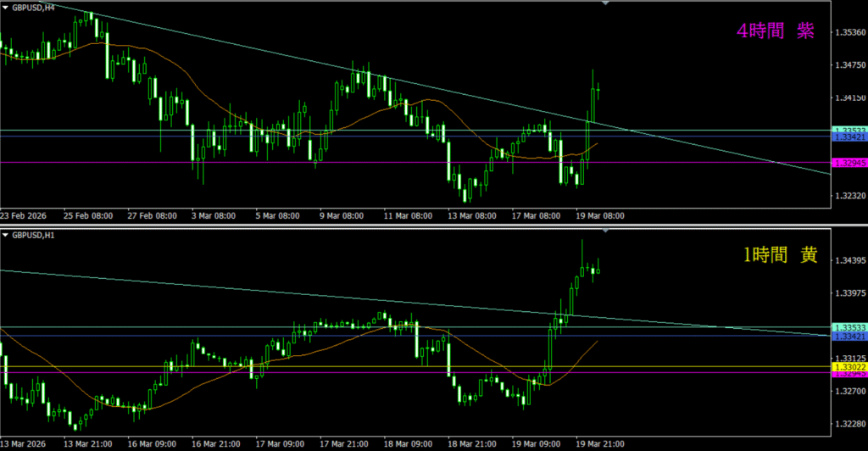The height and width of the screenshot is (451, 868).
Task: Click the triangle icon beside GBPUSD,H1 title
Action: 6,234
